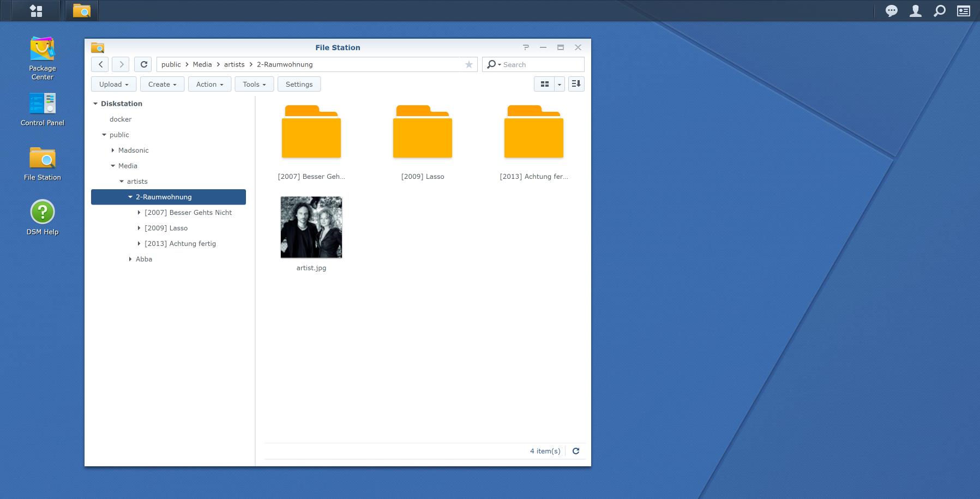
Task: Open the view mode dropdown arrow
Action: pyautogui.click(x=560, y=84)
